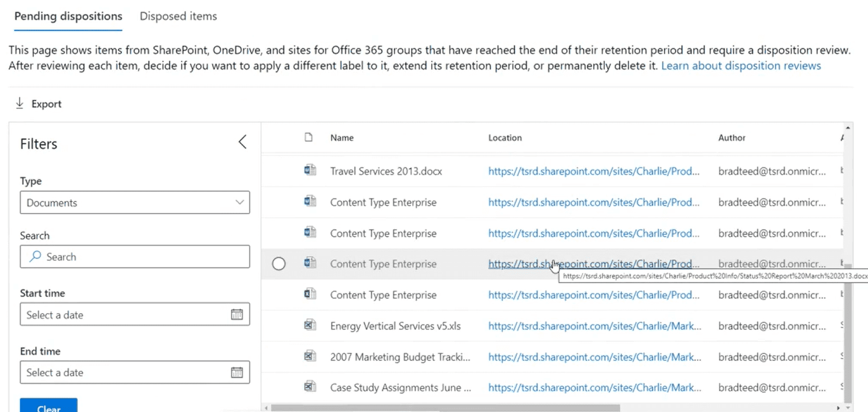Open the End time calendar picker
This screenshot has width=868, height=412.
pos(237,372)
